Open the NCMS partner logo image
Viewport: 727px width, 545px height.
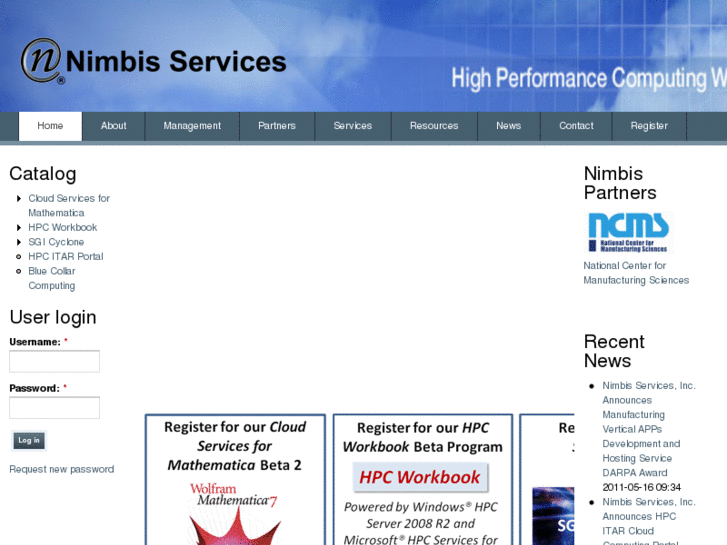pyautogui.click(x=628, y=232)
